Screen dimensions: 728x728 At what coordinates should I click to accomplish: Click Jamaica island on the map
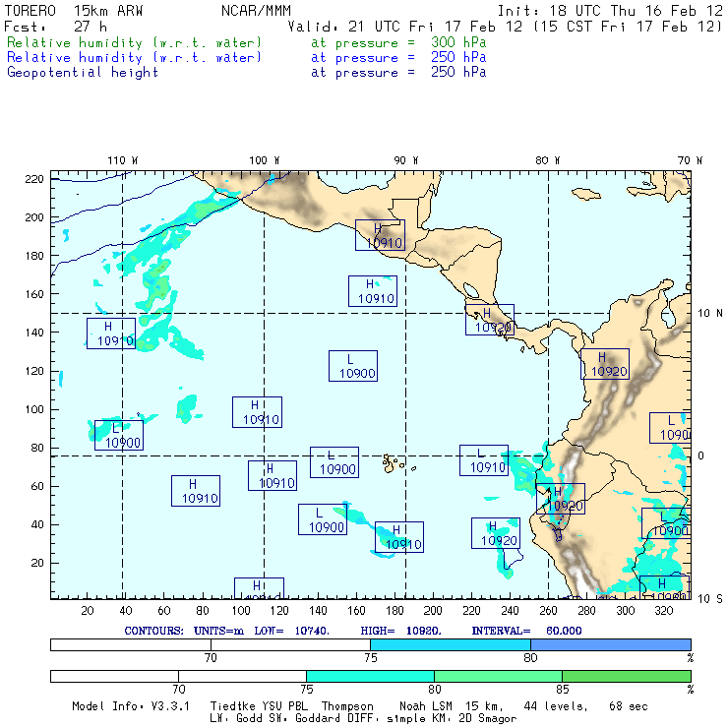click(x=586, y=194)
